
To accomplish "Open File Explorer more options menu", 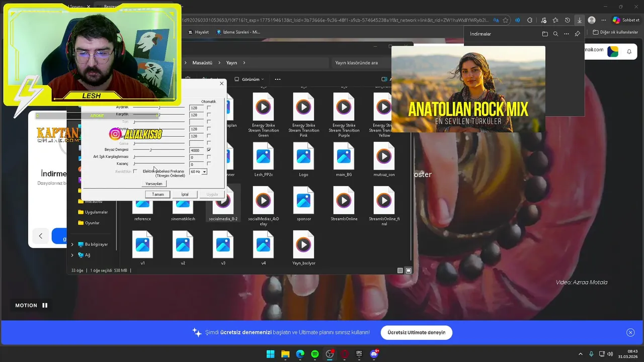I will pos(278,79).
